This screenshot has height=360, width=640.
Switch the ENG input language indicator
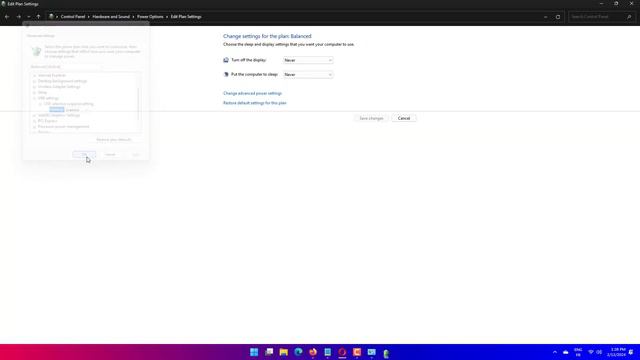tap(578, 352)
